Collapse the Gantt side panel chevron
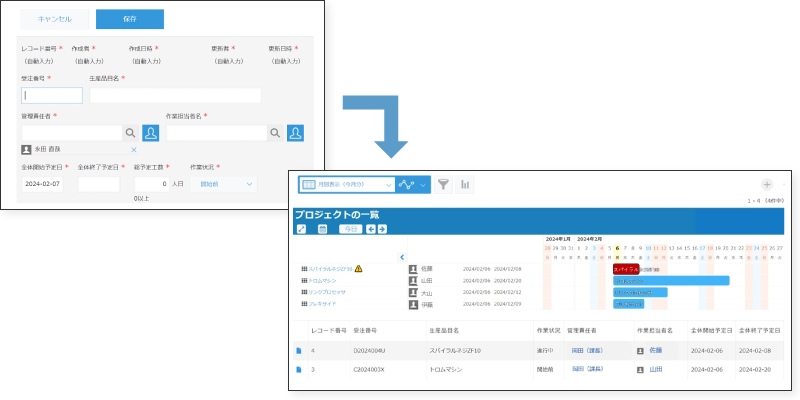 pyautogui.click(x=402, y=257)
